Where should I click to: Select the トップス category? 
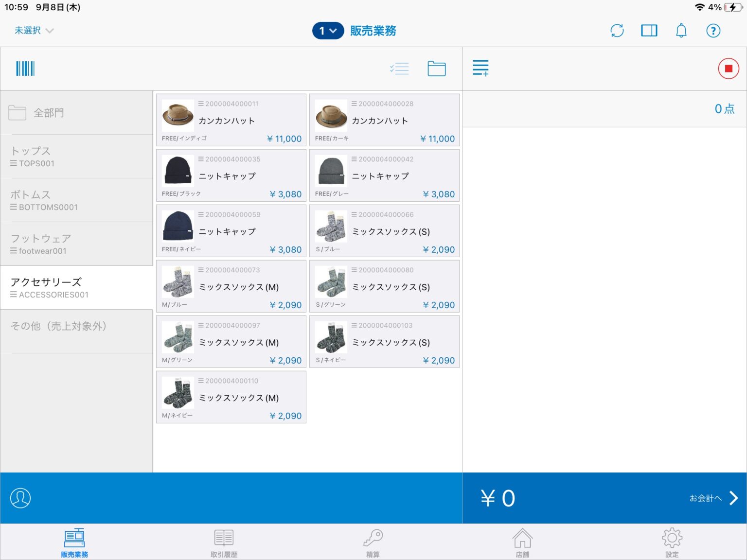click(x=77, y=157)
